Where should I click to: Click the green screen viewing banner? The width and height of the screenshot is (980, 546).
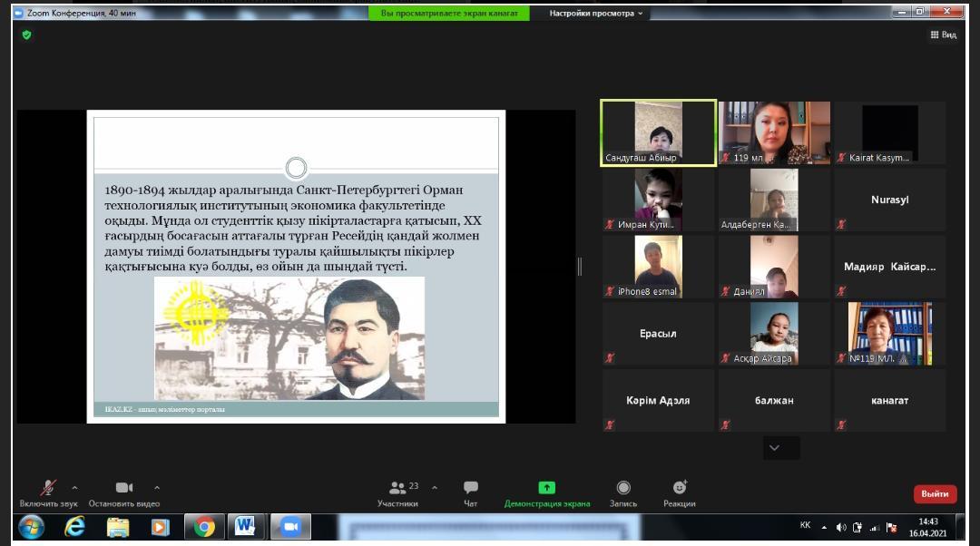coord(449,14)
